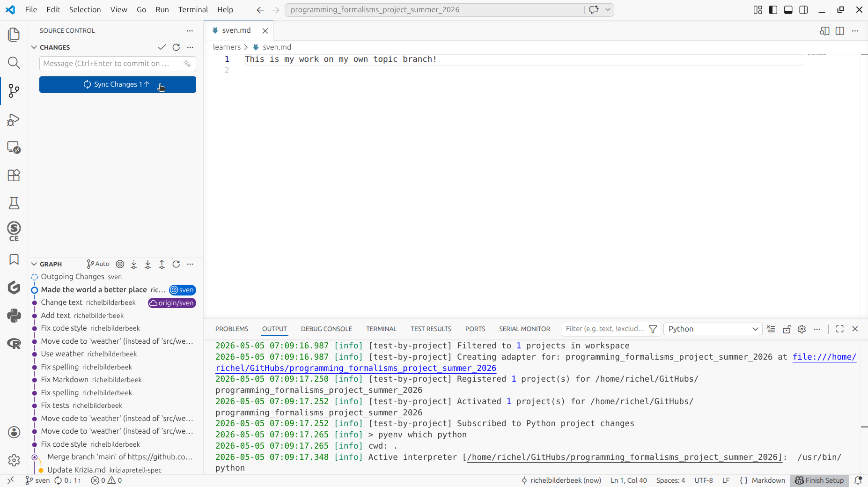Image resolution: width=868 pixels, height=487 pixels.
Task: Open the file:///home/ link in output
Action: 824,357
